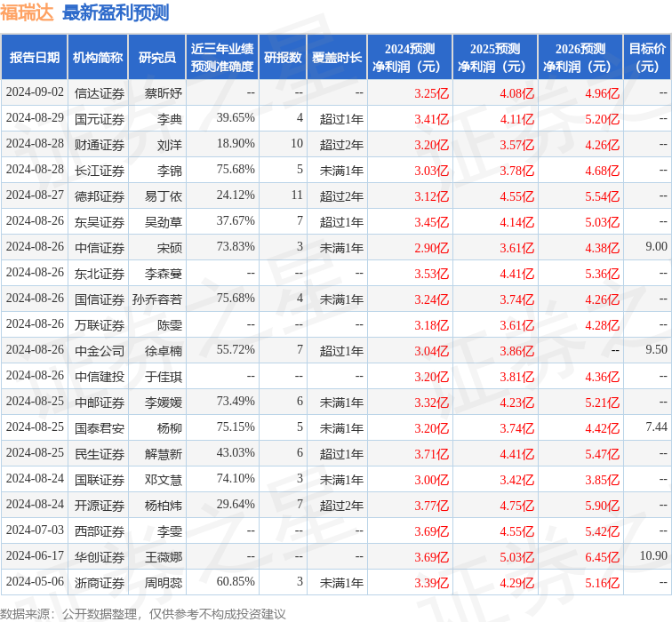Click 2025 forecast 5.03亿 for 华创证券
Image resolution: width=672 pixels, height=622 pixels.
(516, 557)
